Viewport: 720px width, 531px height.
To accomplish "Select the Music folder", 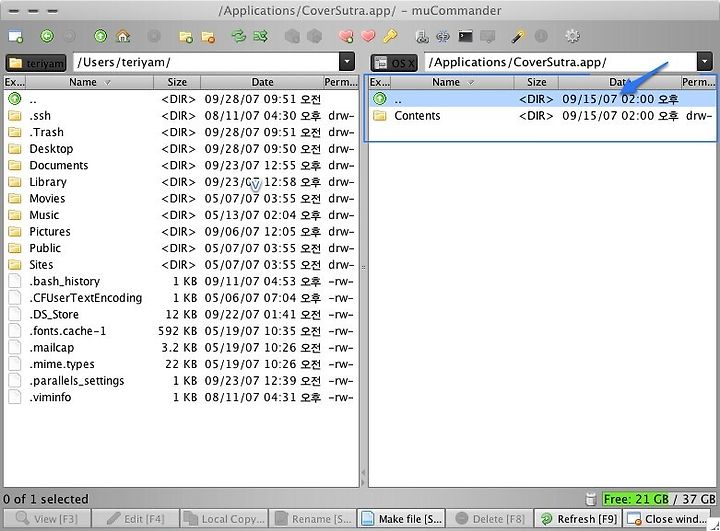I will point(181,215).
